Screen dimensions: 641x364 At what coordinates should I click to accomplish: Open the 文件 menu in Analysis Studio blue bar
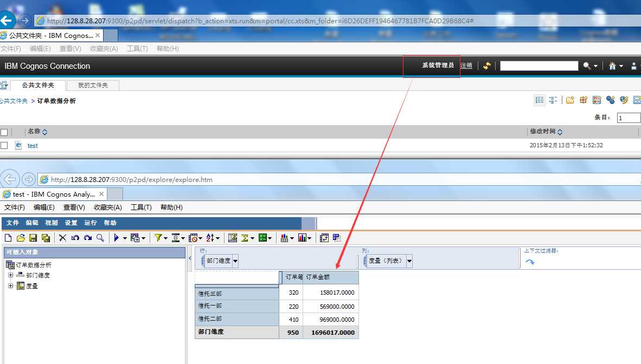[12, 223]
